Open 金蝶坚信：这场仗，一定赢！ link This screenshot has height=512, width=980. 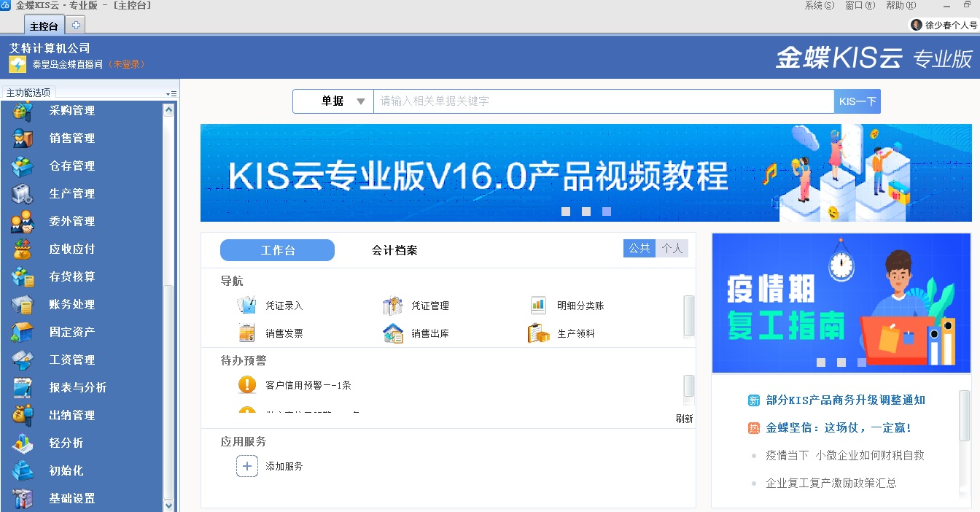[x=839, y=427]
